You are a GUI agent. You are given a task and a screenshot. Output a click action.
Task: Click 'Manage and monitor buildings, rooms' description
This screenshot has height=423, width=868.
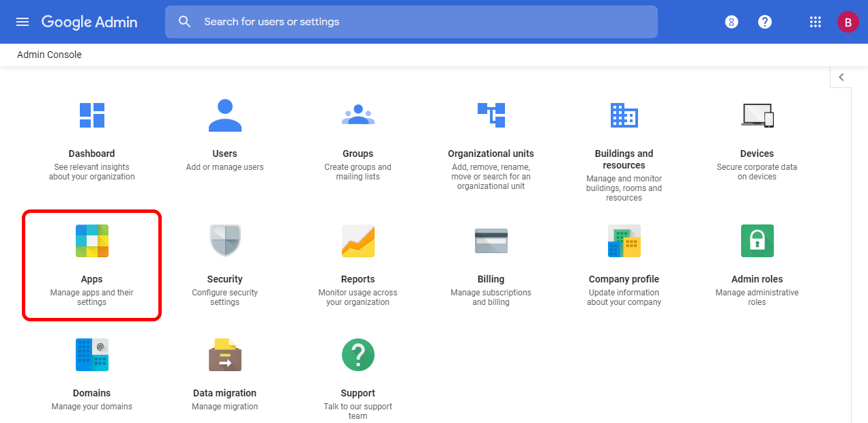point(624,188)
